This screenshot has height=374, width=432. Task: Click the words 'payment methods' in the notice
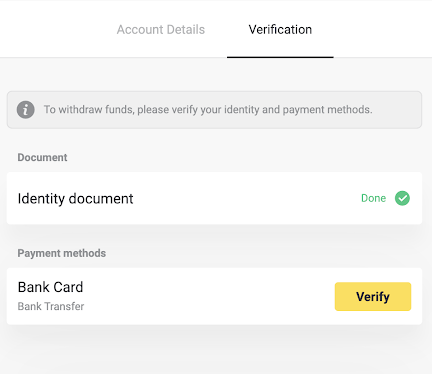(326, 110)
